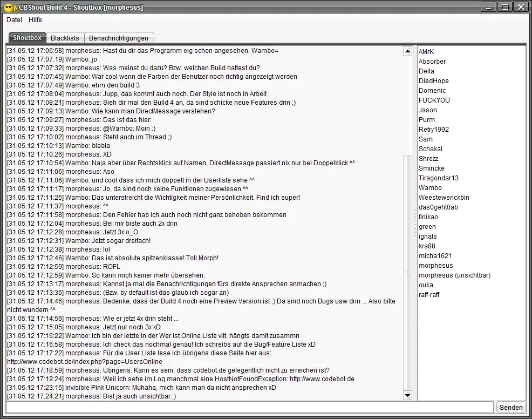Click the Senden button

(x=511, y=408)
